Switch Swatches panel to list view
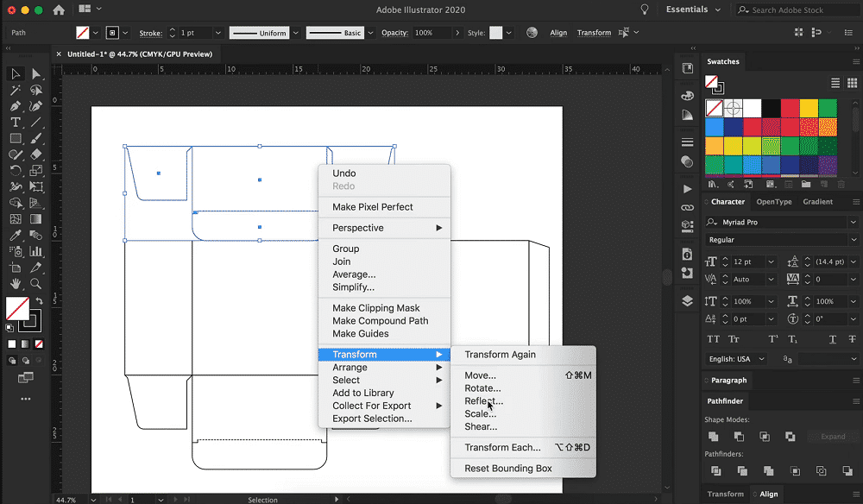 pyautogui.click(x=835, y=83)
